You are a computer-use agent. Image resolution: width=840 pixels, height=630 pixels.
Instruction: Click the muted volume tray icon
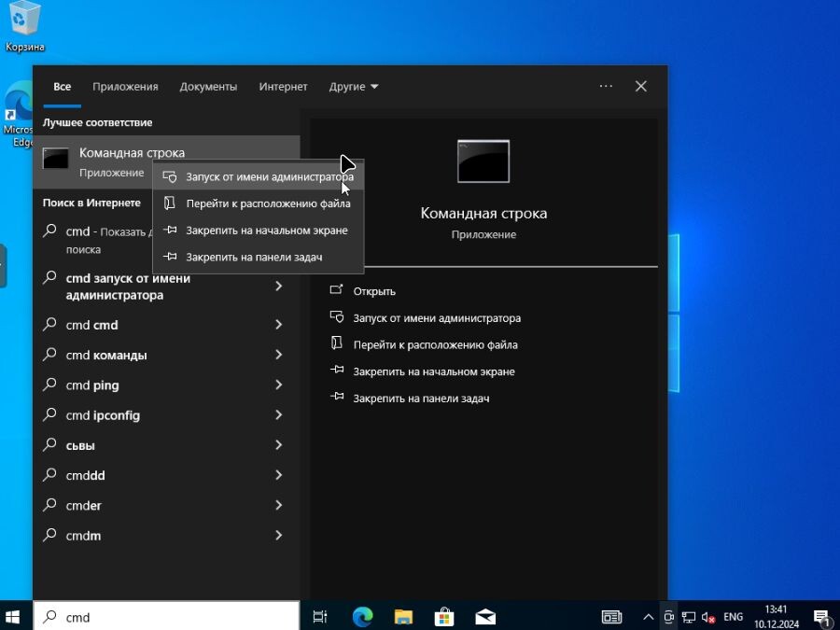(x=707, y=617)
